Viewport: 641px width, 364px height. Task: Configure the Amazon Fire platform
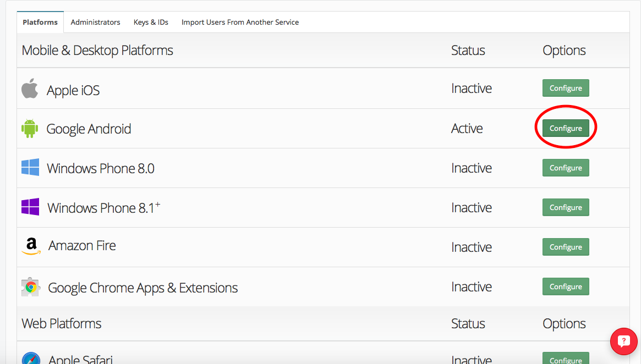tap(566, 247)
